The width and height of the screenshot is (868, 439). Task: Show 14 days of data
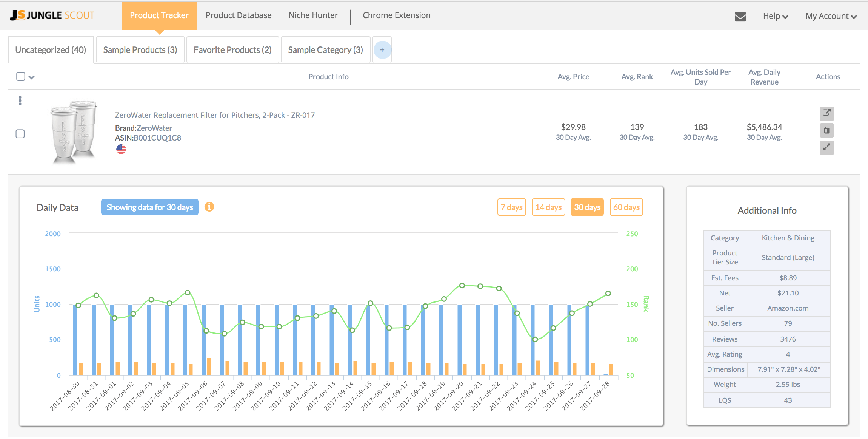click(548, 207)
